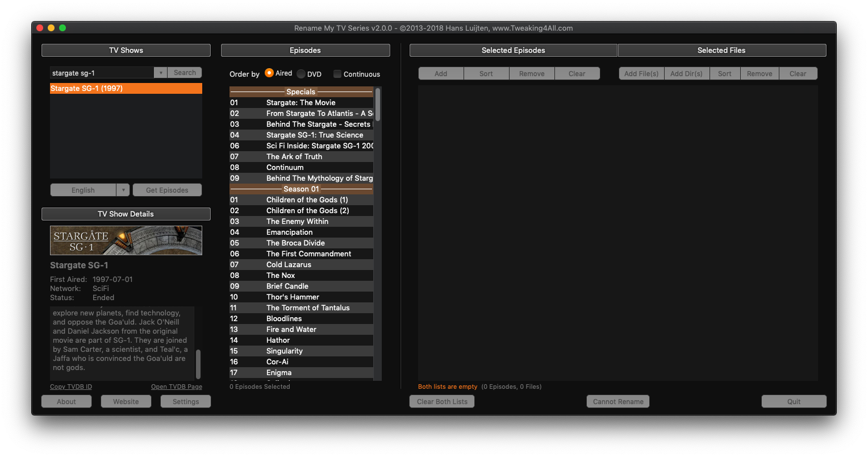Viewport: 868px width, 457px height.
Task: Open the Settings button
Action: [186, 401]
